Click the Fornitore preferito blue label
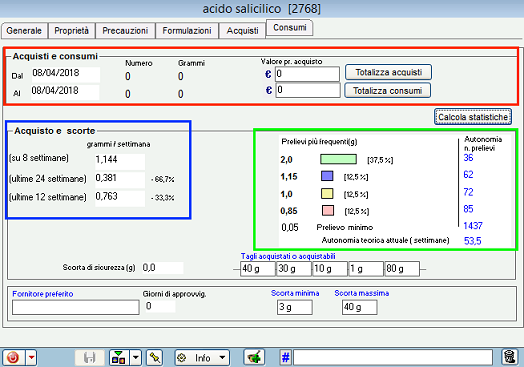This screenshot has height=367, width=524. pos(43,294)
